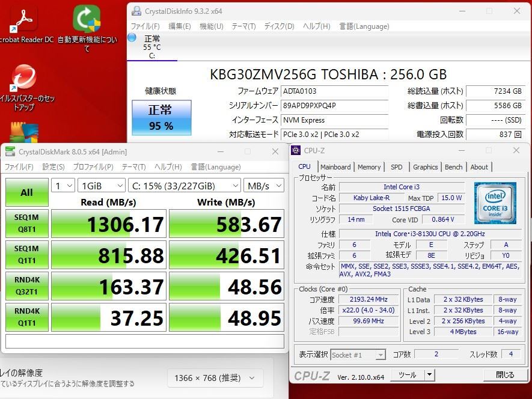532x399 pixels.
Task: Click the CrystalDiskInfo title bar icon
Action: (136, 11)
